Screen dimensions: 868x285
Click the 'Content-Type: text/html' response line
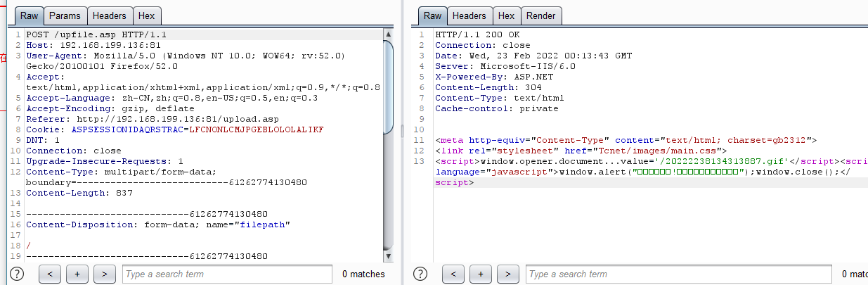pyautogui.click(x=499, y=98)
